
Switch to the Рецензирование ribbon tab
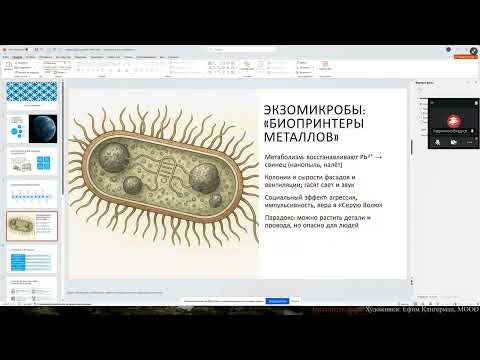tap(146, 57)
